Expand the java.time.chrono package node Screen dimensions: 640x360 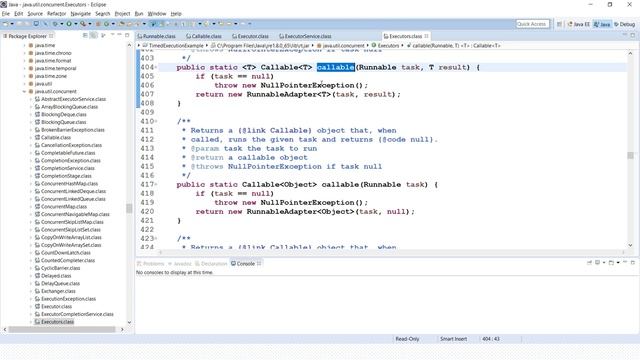point(24,53)
